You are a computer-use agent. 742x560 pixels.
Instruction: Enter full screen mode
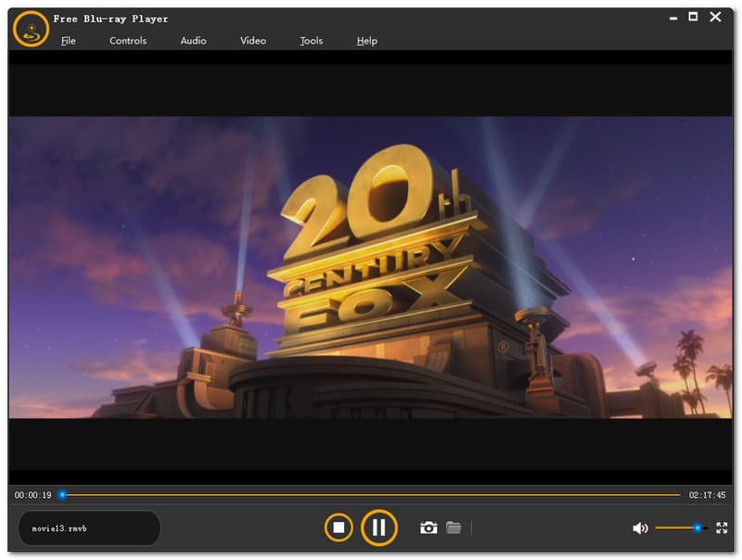point(722,528)
